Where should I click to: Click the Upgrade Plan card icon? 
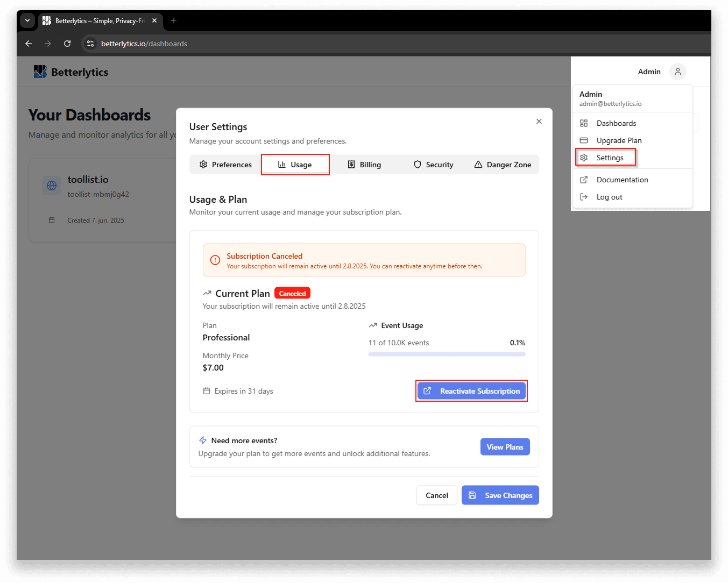coord(584,140)
